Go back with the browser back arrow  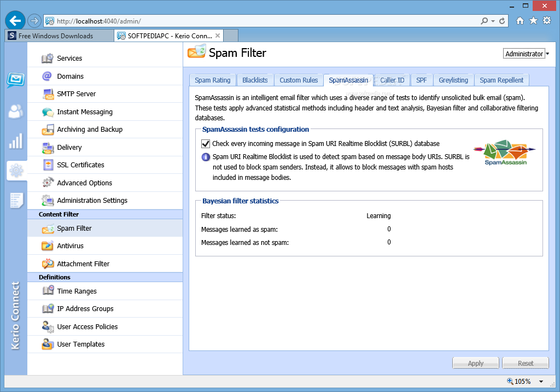[15, 21]
